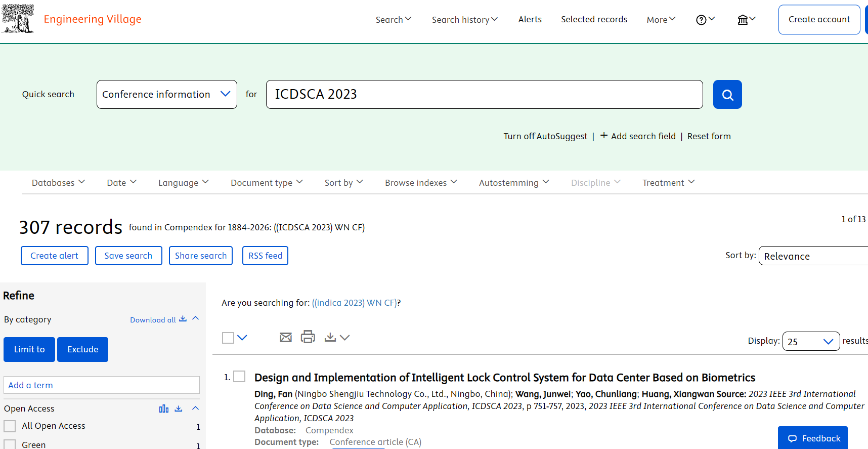
Task: Click the Engineering Village tree logo
Action: pyautogui.click(x=18, y=19)
